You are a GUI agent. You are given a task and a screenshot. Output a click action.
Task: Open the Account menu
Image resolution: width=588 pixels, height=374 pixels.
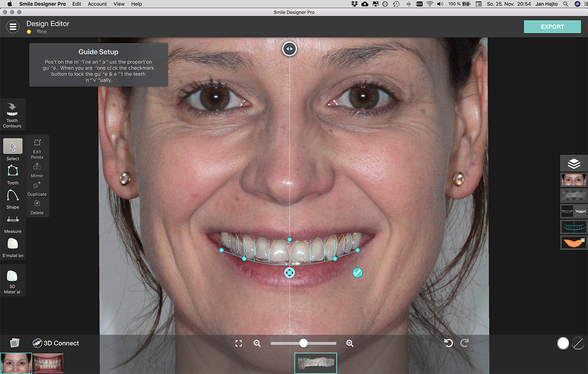97,4
